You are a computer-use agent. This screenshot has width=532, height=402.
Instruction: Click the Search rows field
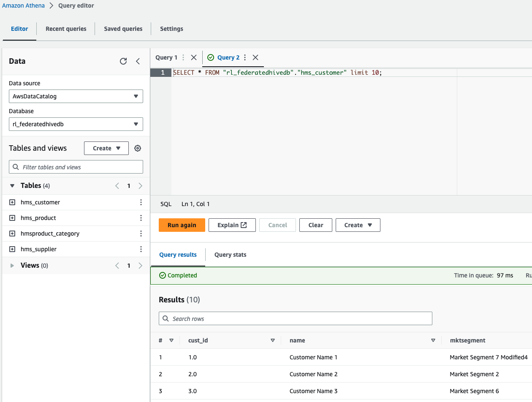point(296,319)
